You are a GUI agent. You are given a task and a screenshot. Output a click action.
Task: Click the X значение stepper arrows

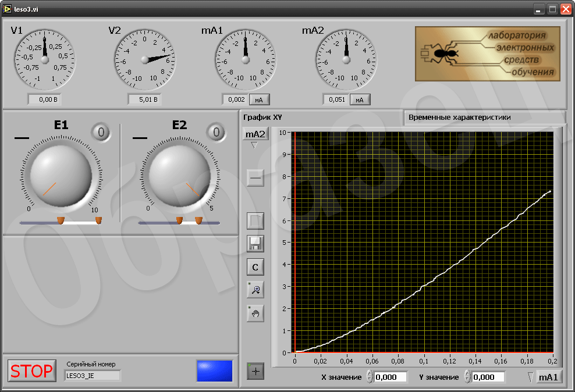pyautogui.click(x=370, y=377)
